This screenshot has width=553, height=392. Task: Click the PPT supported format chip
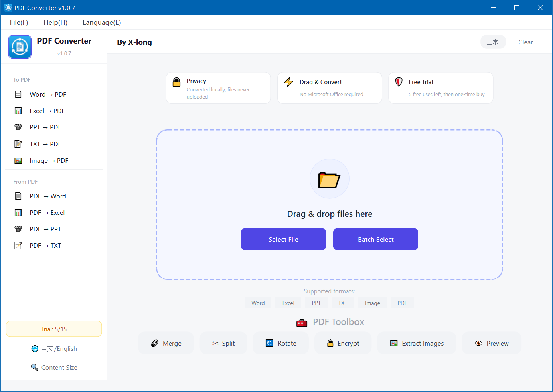(316, 303)
